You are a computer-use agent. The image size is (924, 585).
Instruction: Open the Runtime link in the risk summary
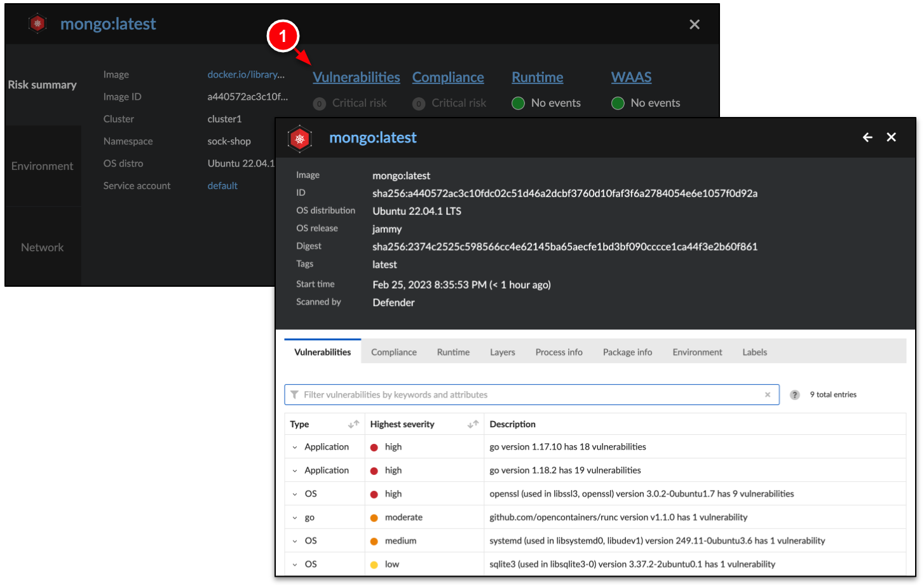pos(538,78)
